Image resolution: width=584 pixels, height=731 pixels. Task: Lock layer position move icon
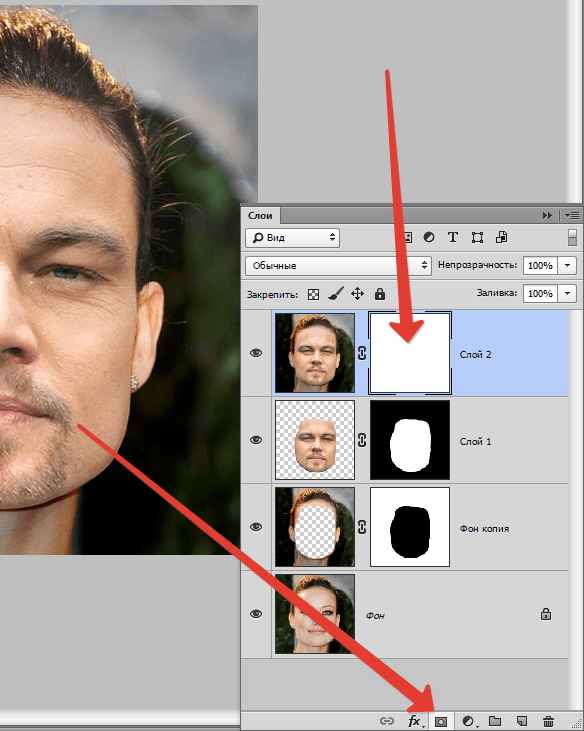(x=357, y=294)
